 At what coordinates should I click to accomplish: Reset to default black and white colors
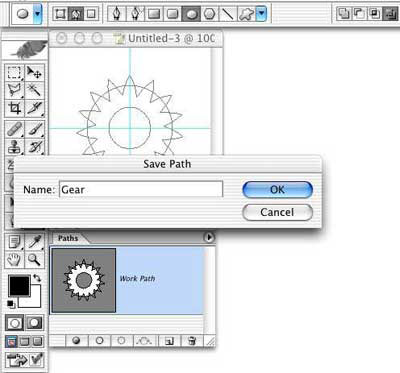11,304
